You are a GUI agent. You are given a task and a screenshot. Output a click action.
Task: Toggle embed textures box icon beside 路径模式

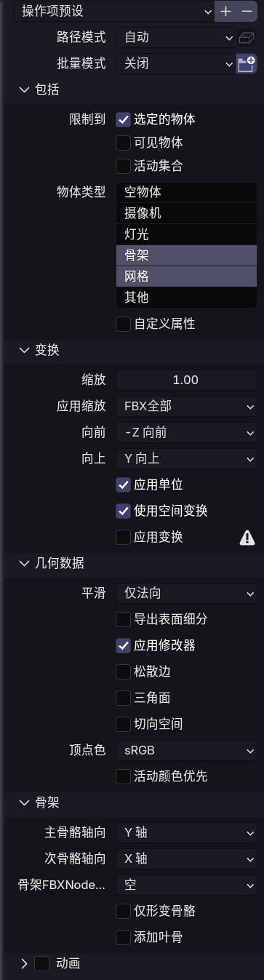point(247,38)
